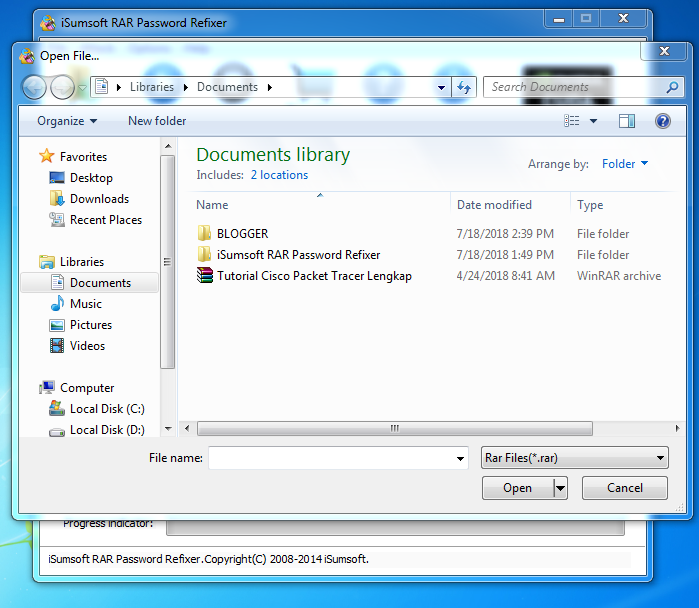Open the Arrange by Folder dropdown
Image resolution: width=699 pixels, height=608 pixels.
(x=625, y=164)
